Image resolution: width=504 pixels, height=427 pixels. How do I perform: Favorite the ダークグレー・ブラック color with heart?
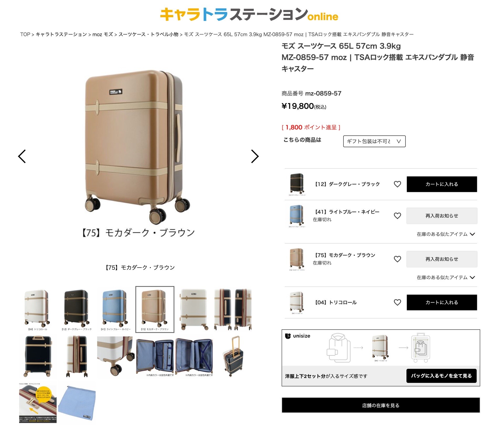(397, 184)
